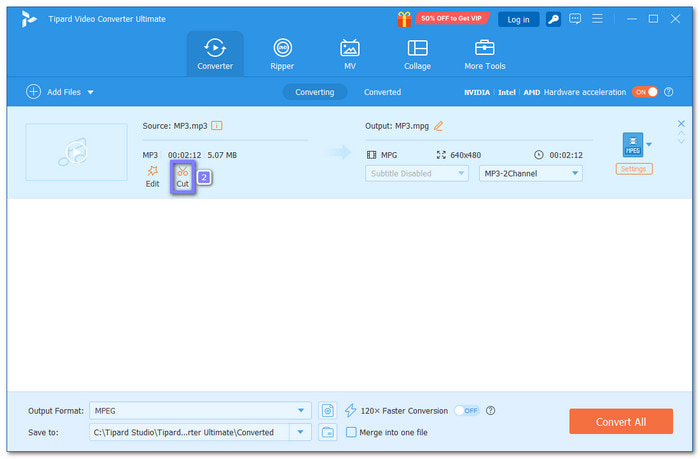Open the Collage tab
The image size is (700, 459).
(417, 54)
